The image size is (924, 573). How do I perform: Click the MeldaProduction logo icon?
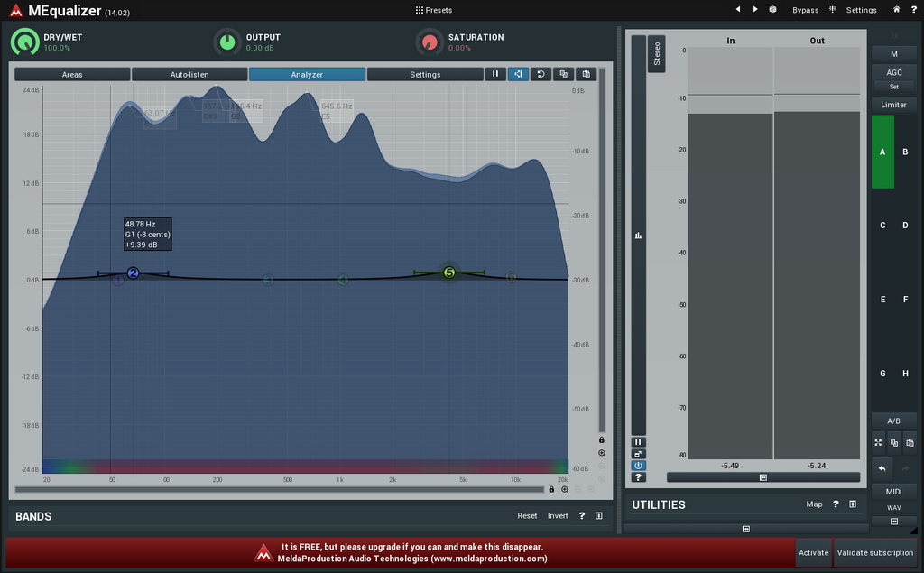[16, 11]
